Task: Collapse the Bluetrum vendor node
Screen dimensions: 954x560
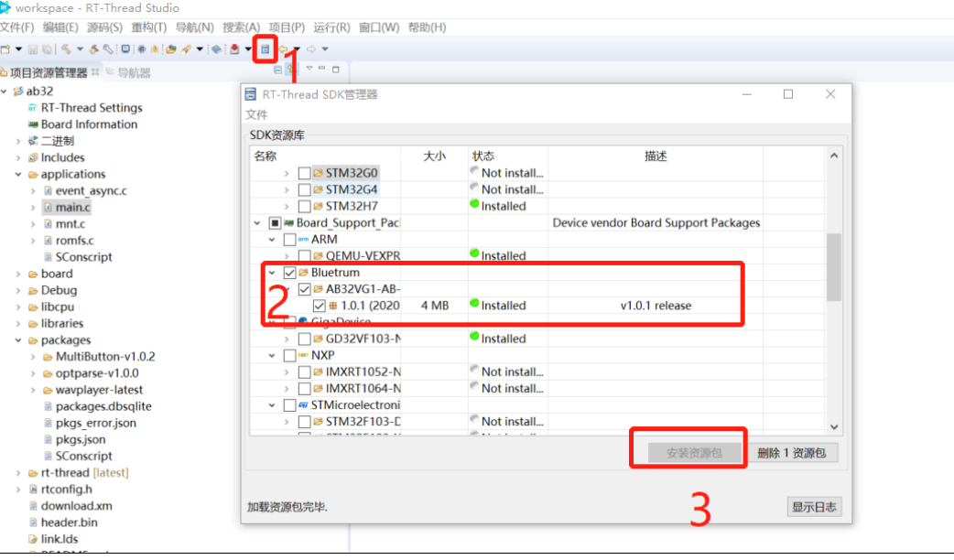Action: (272, 273)
